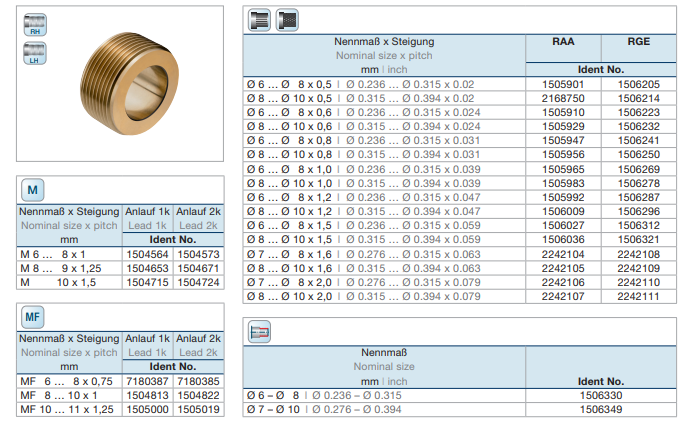Click the brass thread roll product image
The width and height of the screenshot is (699, 429).
pos(129,83)
